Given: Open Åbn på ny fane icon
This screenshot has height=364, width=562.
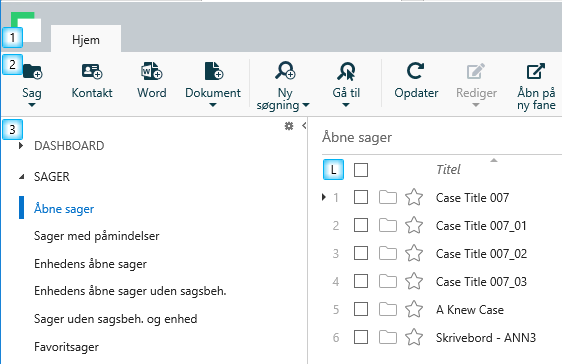Looking at the screenshot, I should pyautogui.click(x=536, y=71).
